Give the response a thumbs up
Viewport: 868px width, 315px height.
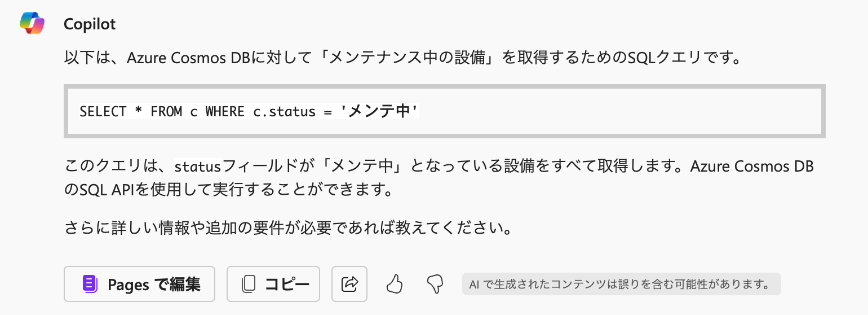click(395, 284)
